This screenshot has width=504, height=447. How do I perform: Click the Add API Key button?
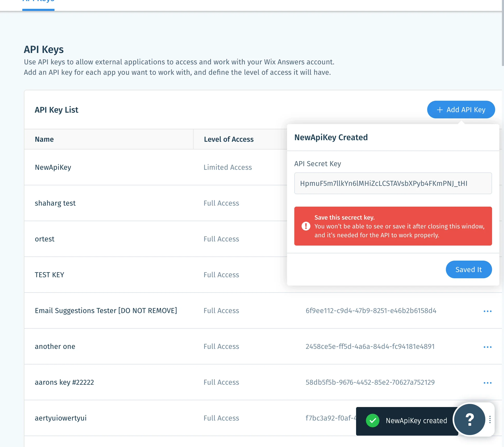461,110
